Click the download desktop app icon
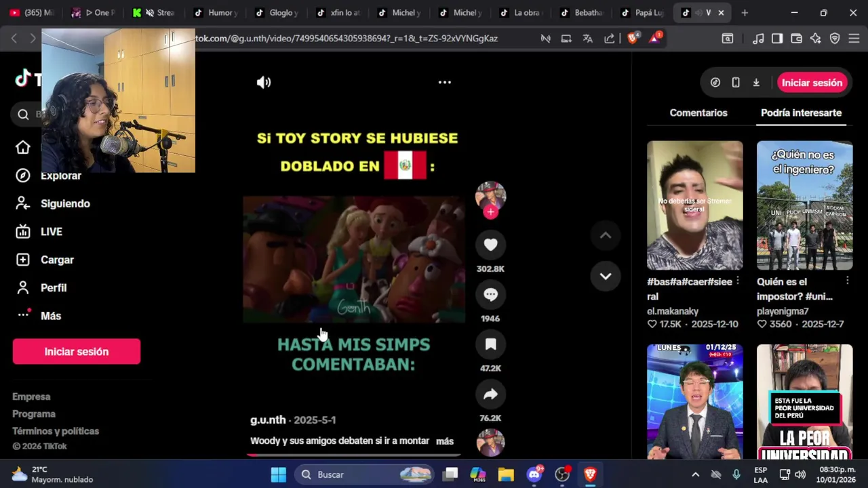The height and width of the screenshot is (488, 868). (756, 83)
